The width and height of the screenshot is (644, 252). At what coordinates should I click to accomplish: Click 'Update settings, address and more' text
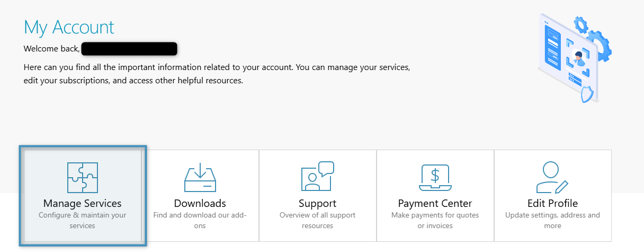[552, 220]
